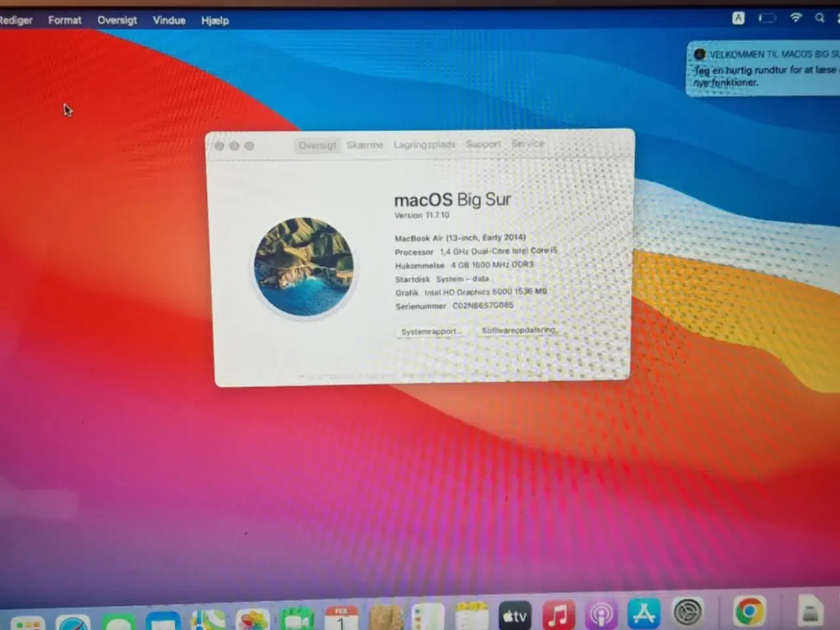
Task: Open FaceTime from the Dock
Action: point(297,619)
